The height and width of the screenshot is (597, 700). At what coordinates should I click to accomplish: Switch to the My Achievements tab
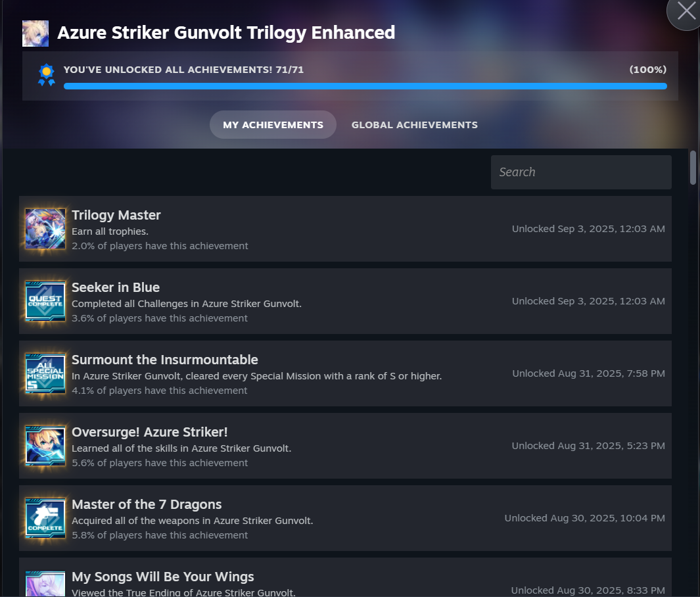pos(273,124)
